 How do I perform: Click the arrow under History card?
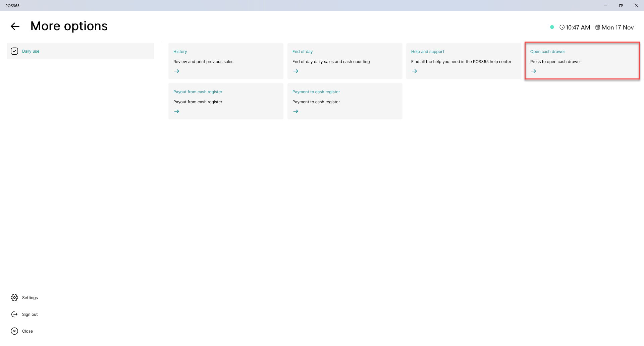coord(177,71)
